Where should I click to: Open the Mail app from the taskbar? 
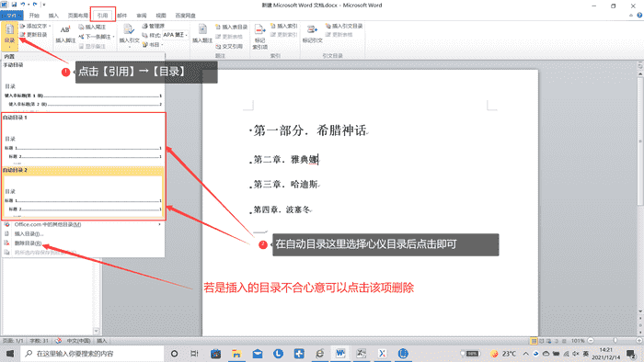[258, 354]
